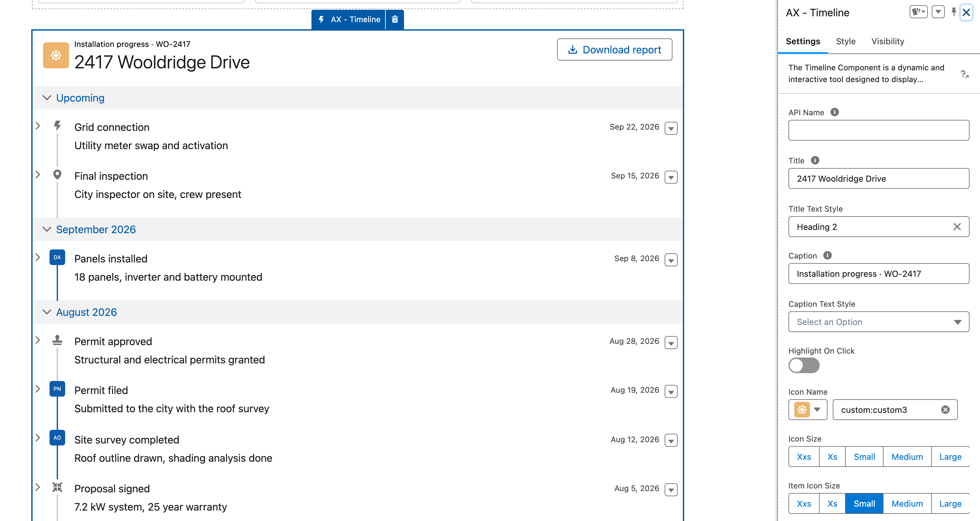Set Icon Size to Xxs
The height and width of the screenshot is (521, 980).
(x=804, y=457)
